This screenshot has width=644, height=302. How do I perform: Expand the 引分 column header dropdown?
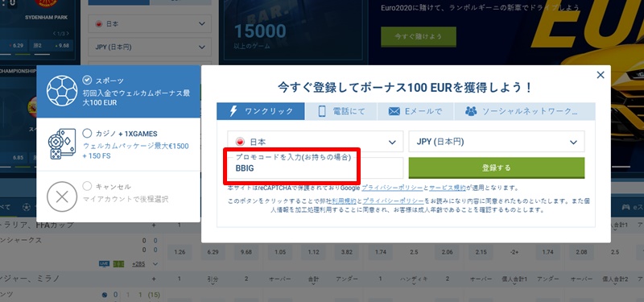click(213, 279)
